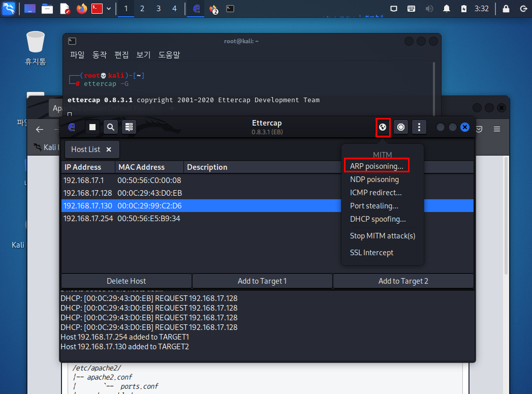Open the Kali applications menu logo
The image size is (532, 394).
(x=9, y=9)
